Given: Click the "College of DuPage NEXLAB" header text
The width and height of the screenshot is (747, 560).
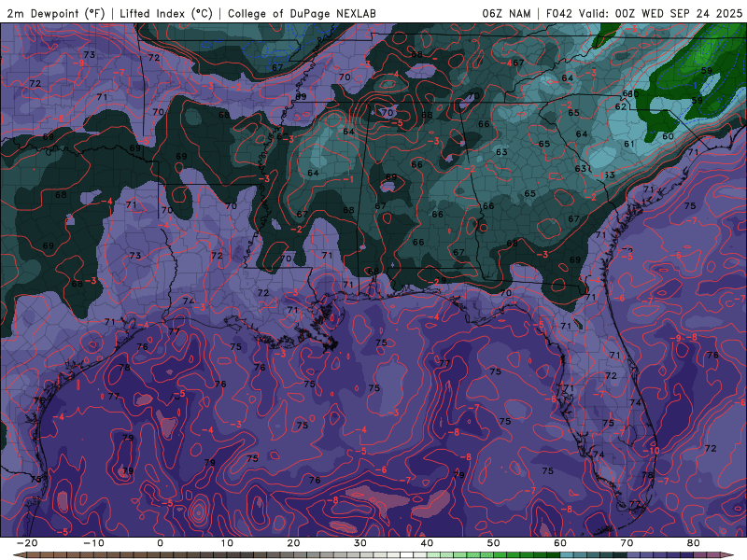Looking at the screenshot, I should (302, 13).
